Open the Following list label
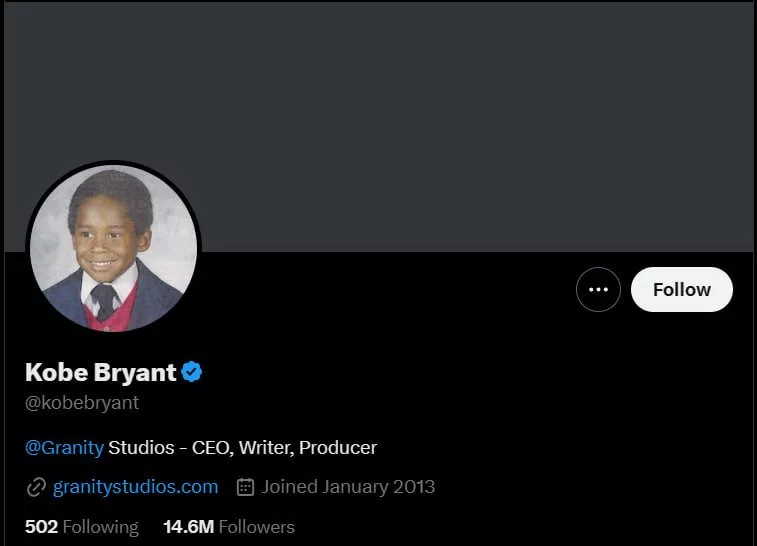Viewport: 757px width, 546px height. pos(100,526)
